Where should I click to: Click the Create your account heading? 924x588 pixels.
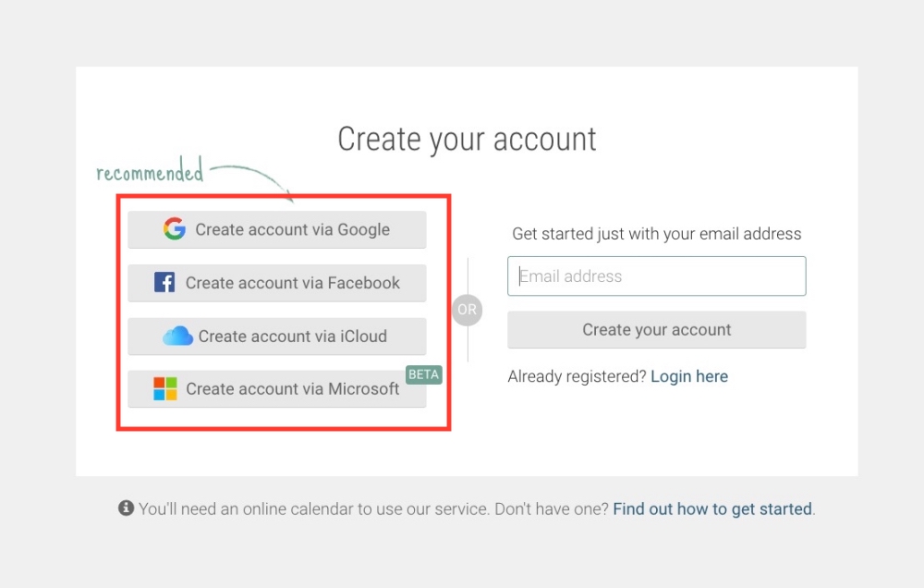(467, 139)
